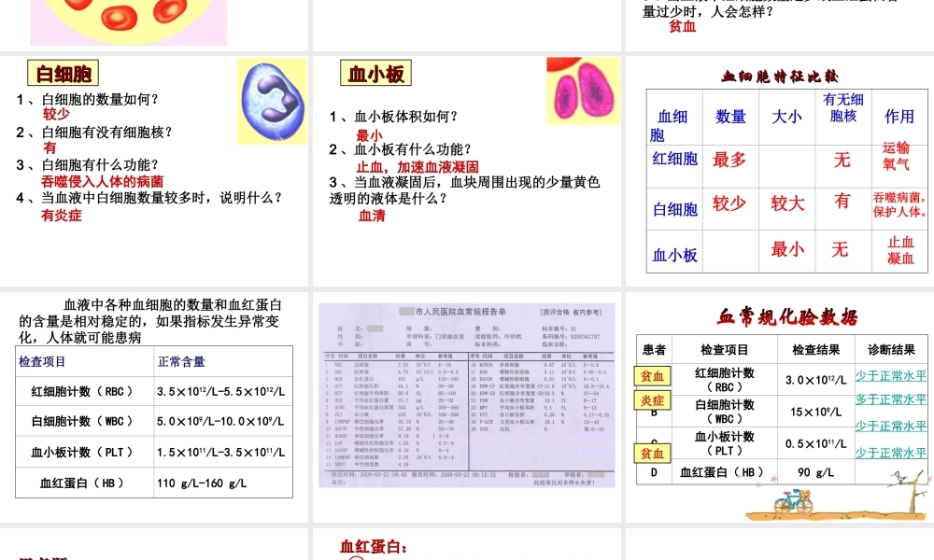Click the 炎症 yellow label
Viewport: 934px width, 560px height.
click(x=652, y=400)
